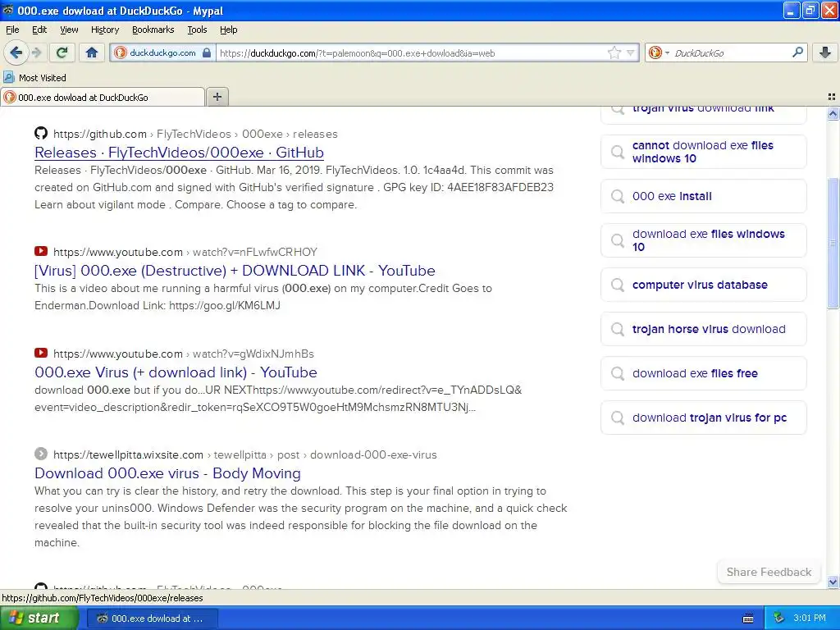Click the DuckDuckGo tab favicon
This screenshot has width=840, height=630.
tap(10, 97)
